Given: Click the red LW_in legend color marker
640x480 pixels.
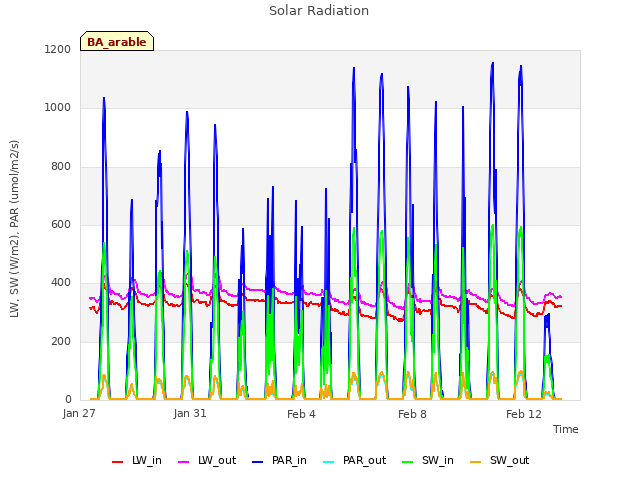Looking at the screenshot, I should pyautogui.click(x=118, y=462).
